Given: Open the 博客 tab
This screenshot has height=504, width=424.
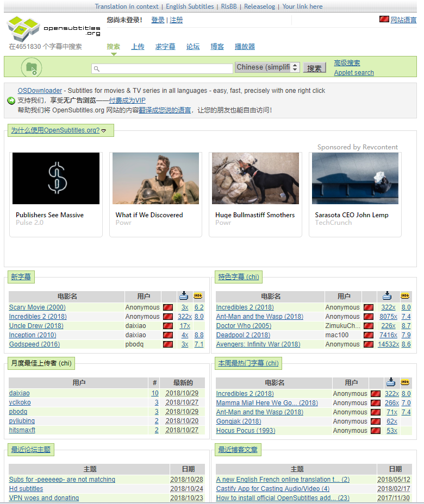Looking at the screenshot, I should [217, 47].
